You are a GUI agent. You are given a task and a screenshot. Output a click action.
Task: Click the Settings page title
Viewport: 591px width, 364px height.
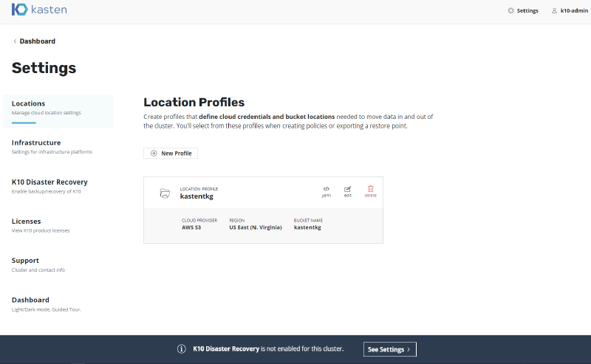point(44,68)
